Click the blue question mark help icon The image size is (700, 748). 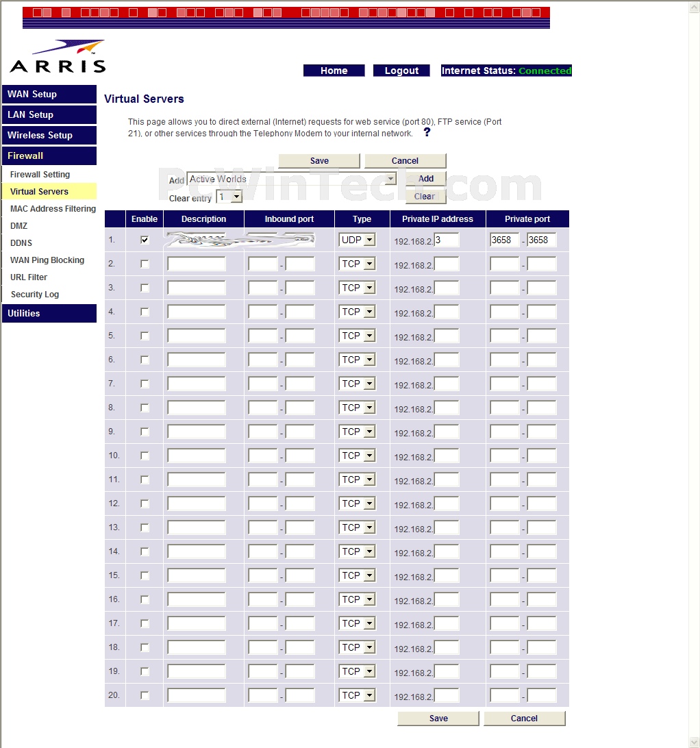[427, 132]
